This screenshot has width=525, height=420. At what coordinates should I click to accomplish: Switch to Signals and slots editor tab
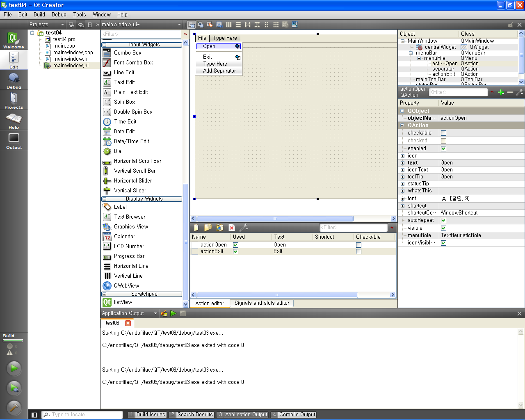262,303
